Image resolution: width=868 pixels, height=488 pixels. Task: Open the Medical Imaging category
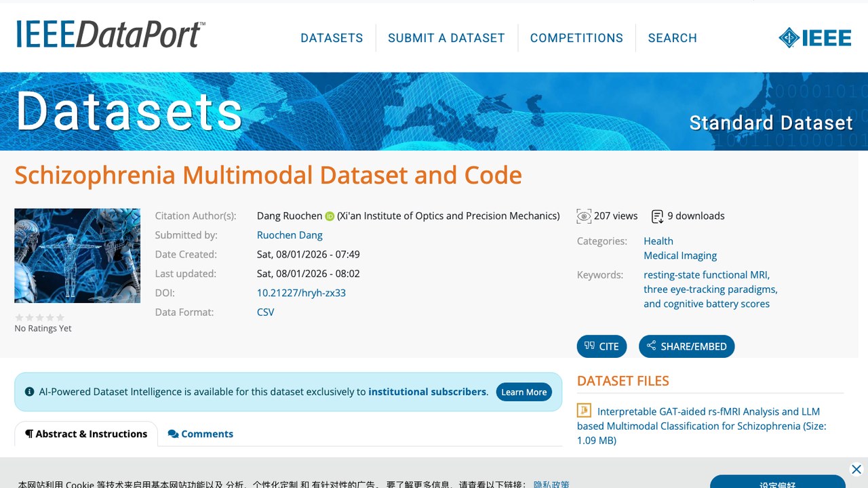click(680, 256)
